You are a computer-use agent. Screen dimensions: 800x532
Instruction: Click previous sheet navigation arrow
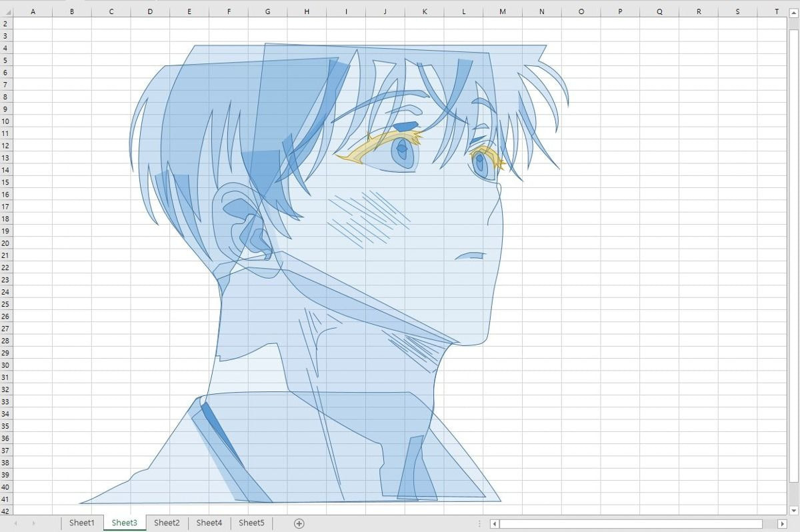pyautogui.click(x=15, y=524)
